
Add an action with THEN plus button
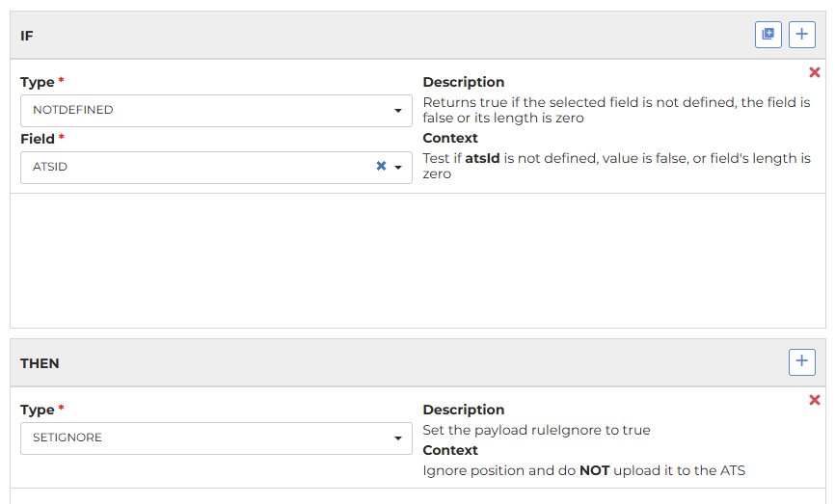click(x=802, y=362)
